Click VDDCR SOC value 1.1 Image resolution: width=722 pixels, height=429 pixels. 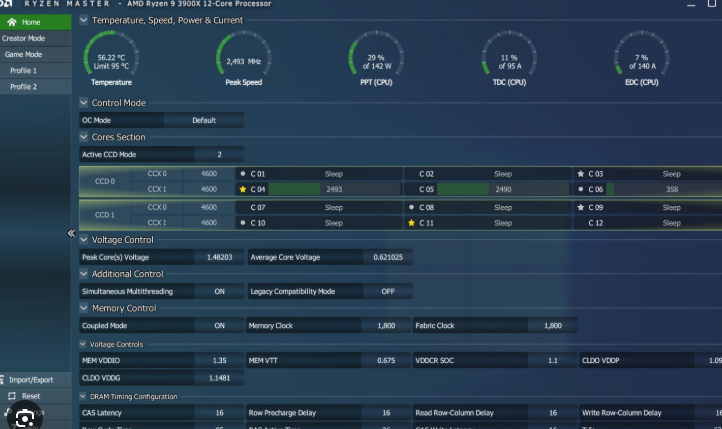553,360
